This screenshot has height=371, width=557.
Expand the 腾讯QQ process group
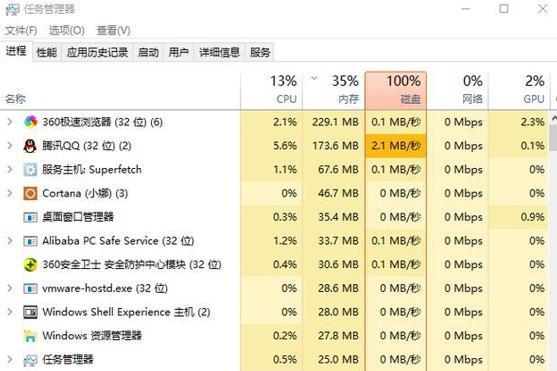[x=10, y=146]
